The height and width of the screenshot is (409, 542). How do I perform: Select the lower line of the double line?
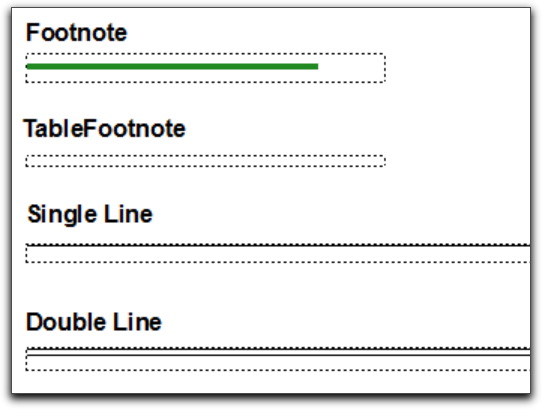click(x=278, y=355)
